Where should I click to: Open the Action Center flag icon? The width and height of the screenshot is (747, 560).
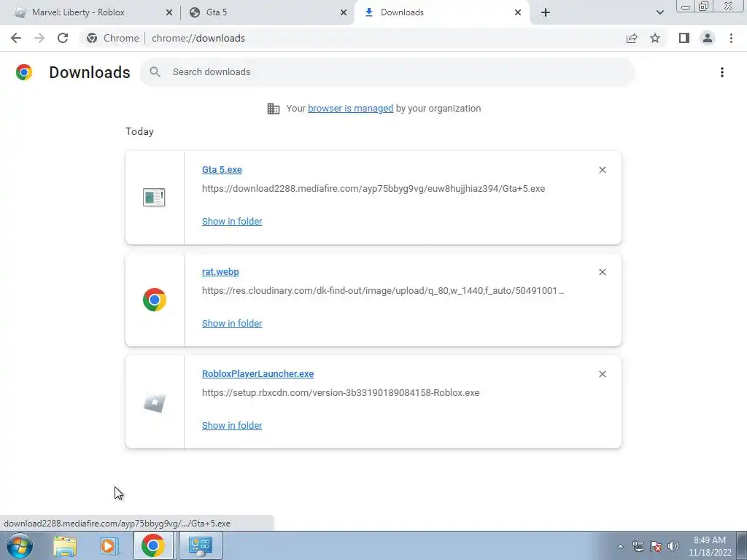(x=656, y=546)
